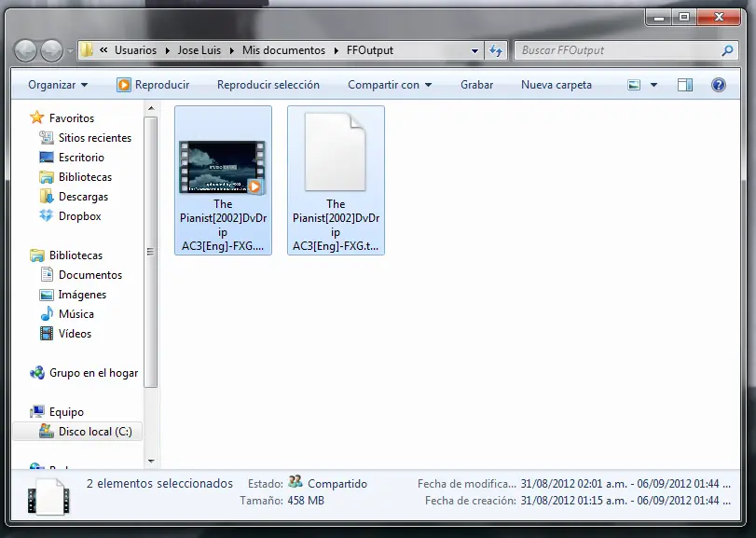Click the 458 MB size value

306,501
